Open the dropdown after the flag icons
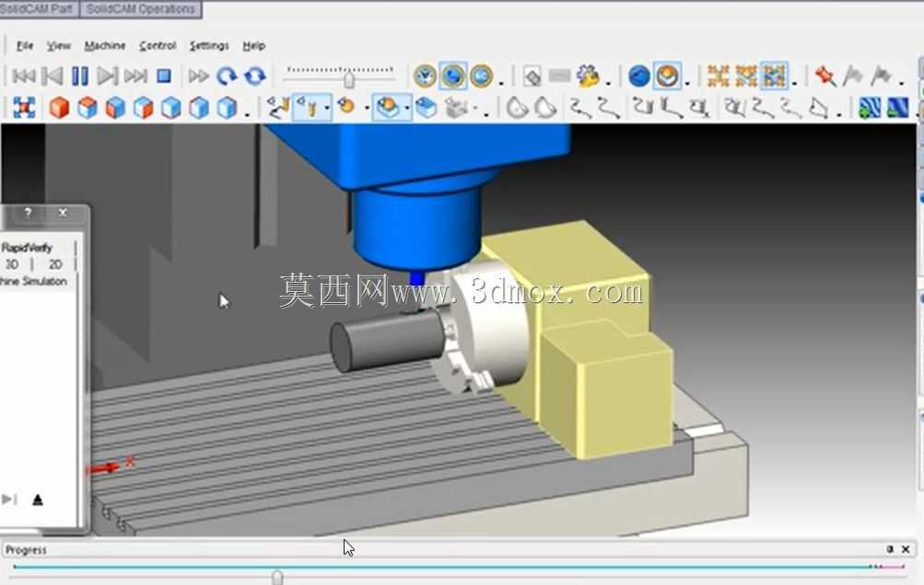 tap(901, 82)
